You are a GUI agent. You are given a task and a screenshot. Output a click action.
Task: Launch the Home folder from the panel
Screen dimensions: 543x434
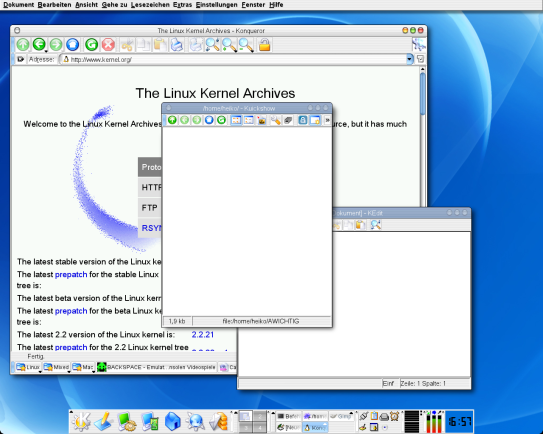point(172,422)
